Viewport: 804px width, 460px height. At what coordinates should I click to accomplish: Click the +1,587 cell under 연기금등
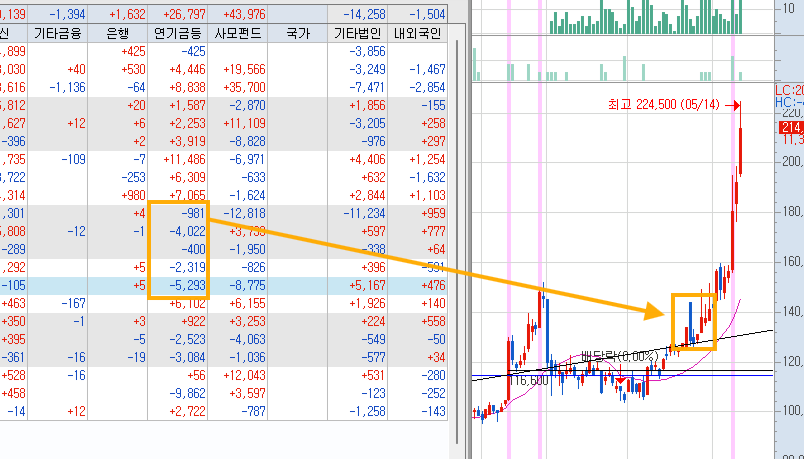(187, 105)
